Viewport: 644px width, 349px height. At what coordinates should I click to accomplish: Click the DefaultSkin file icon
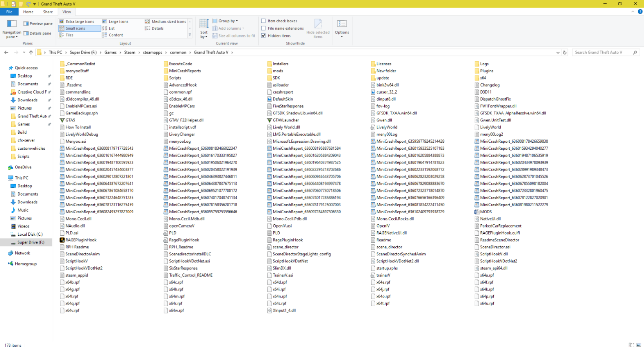pos(269,99)
